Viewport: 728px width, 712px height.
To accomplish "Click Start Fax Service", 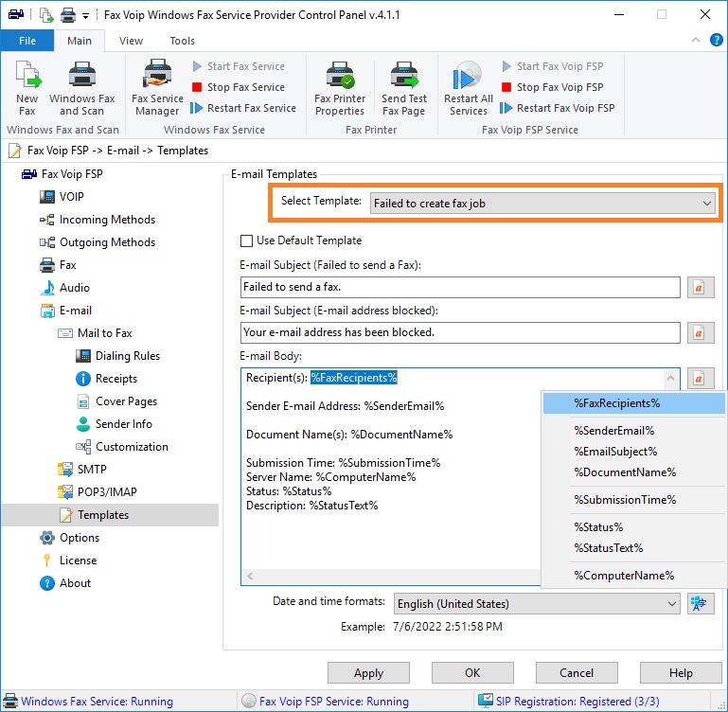I will click(239, 66).
